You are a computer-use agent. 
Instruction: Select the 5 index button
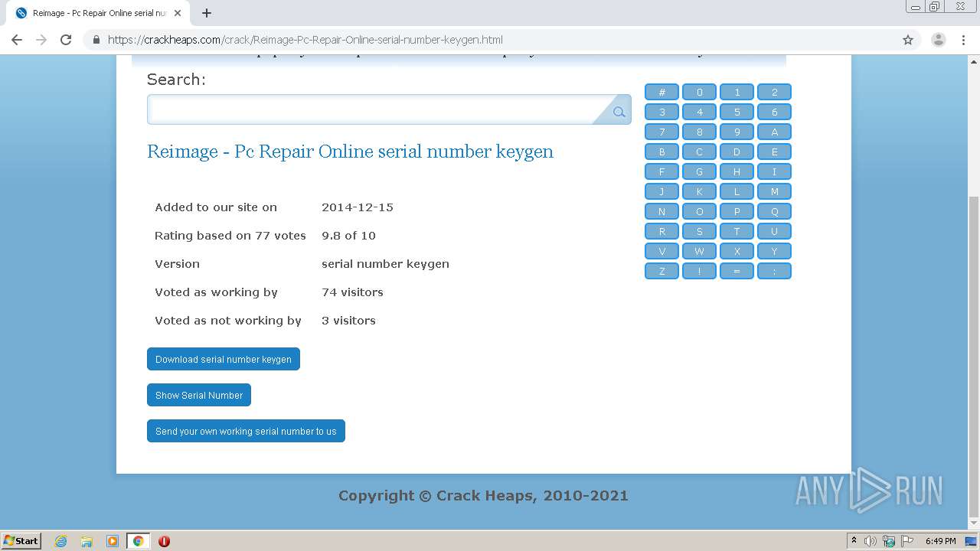coord(737,112)
